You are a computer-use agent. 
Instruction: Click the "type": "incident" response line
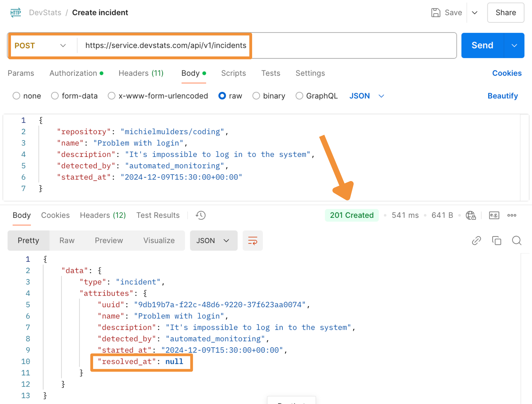coord(122,282)
